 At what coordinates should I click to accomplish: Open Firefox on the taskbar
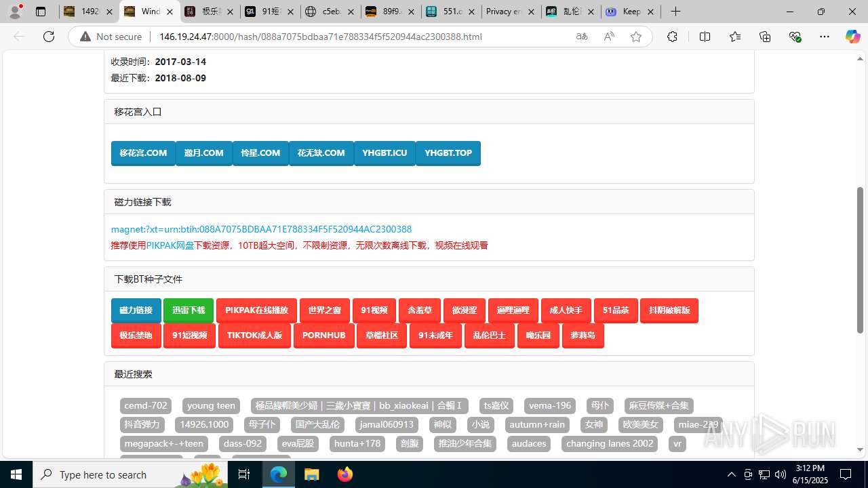[x=344, y=474]
